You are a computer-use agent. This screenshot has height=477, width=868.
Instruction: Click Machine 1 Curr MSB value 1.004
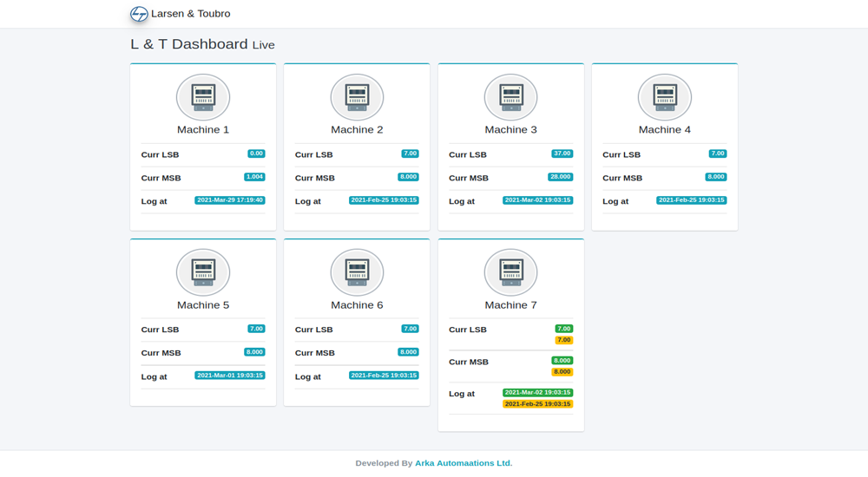[x=254, y=177]
